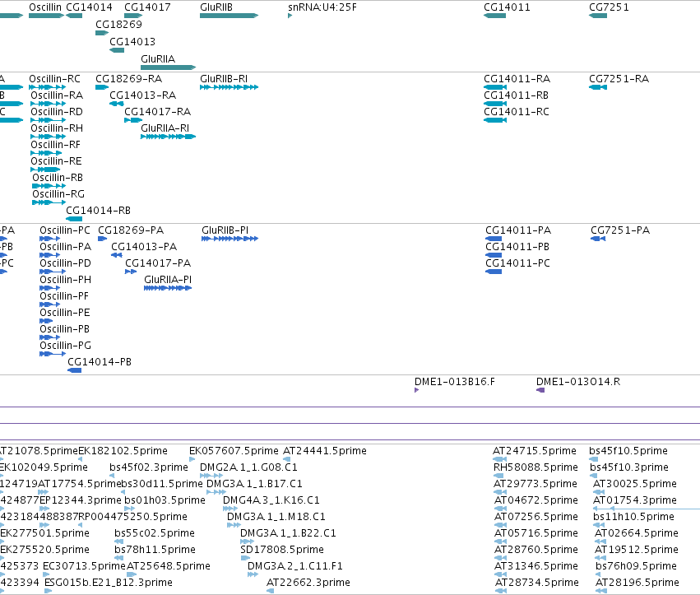Screen dimensions: 700x595
Task: Click the CG7251-RA transcript
Action: click(x=598, y=87)
